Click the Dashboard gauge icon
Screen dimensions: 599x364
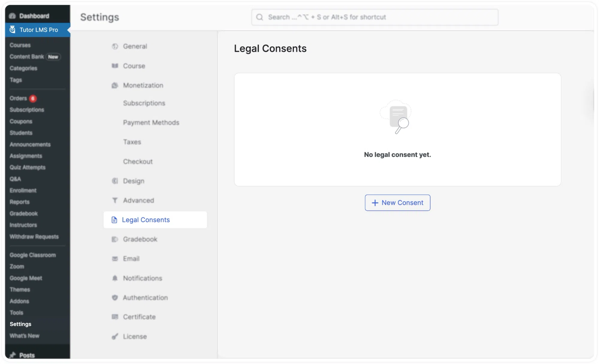point(13,16)
